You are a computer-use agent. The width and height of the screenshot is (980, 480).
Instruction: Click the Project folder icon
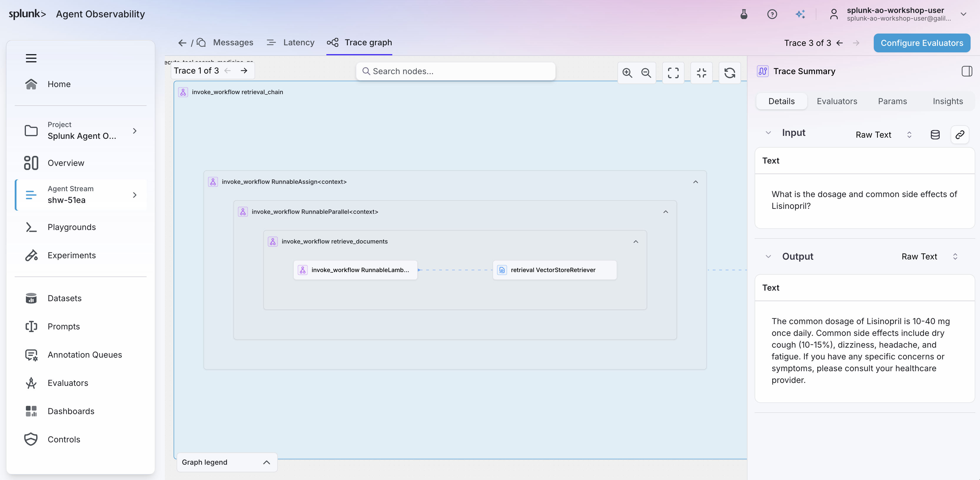tap(31, 131)
